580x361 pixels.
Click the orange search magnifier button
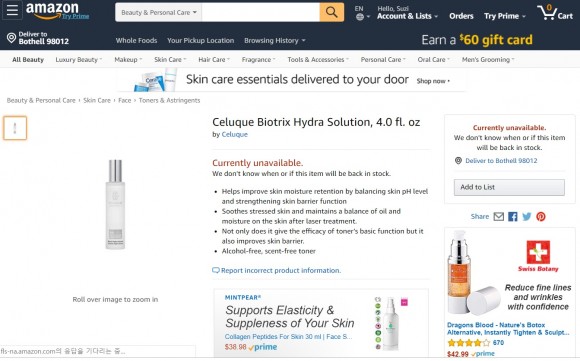click(331, 12)
